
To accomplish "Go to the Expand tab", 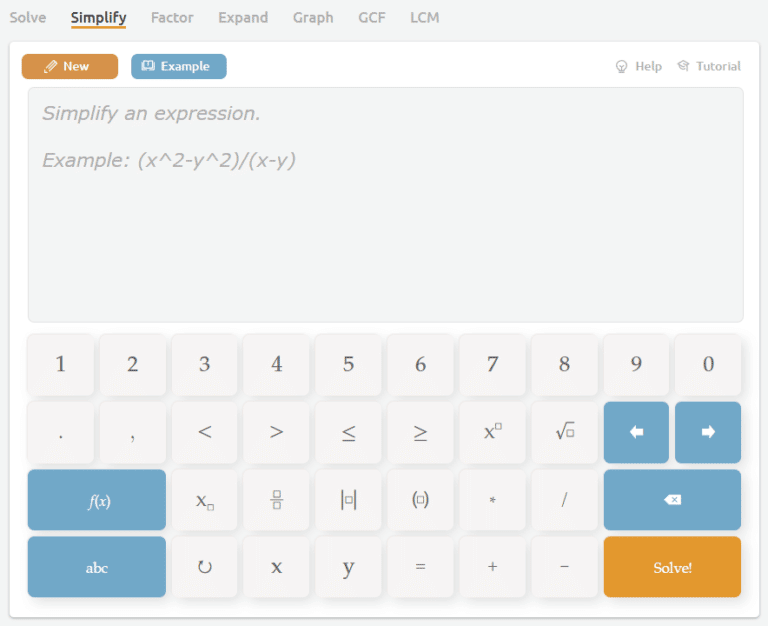I will point(243,18).
